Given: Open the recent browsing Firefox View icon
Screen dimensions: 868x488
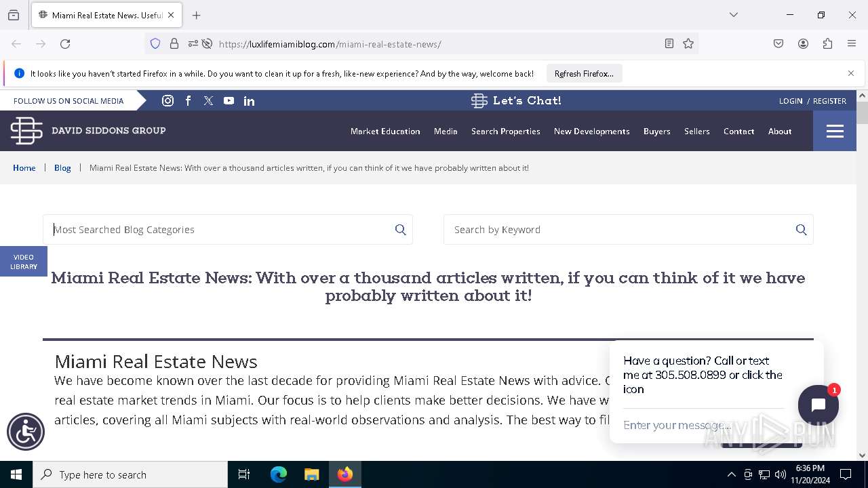Looking at the screenshot, I should coord(14,15).
